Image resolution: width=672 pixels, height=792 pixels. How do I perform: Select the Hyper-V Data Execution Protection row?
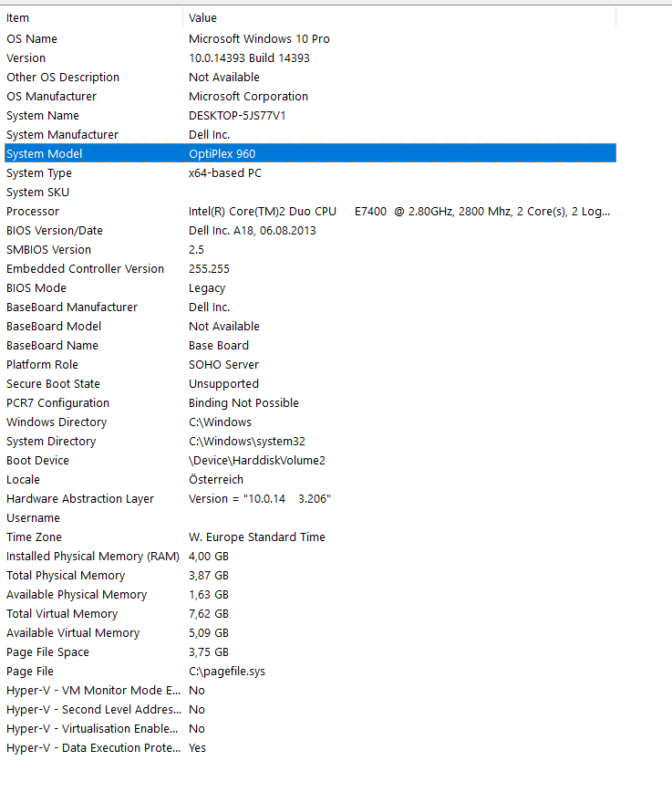click(310, 749)
